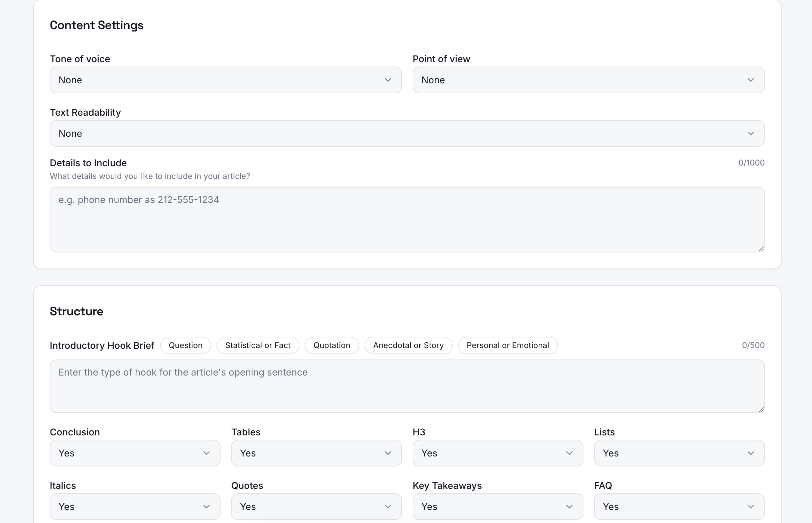This screenshot has height=523, width=812.
Task: Select the Anecdotal or Story hook type
Action: pos(408,345)
